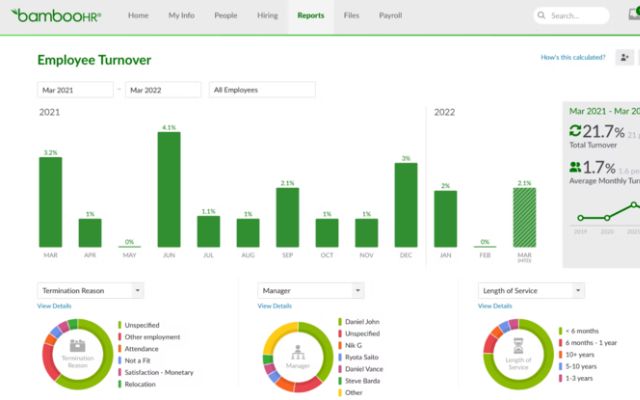Click the Other employment legend swatch

click(120, 337)
